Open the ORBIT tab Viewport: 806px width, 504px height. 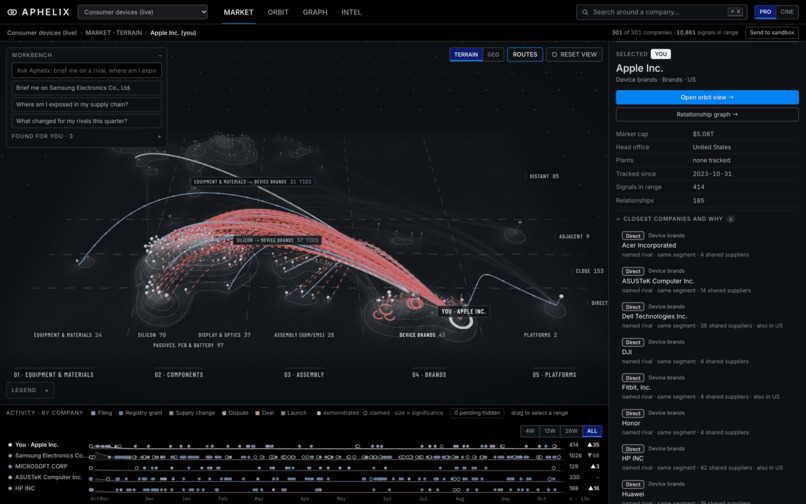(278, 12)
